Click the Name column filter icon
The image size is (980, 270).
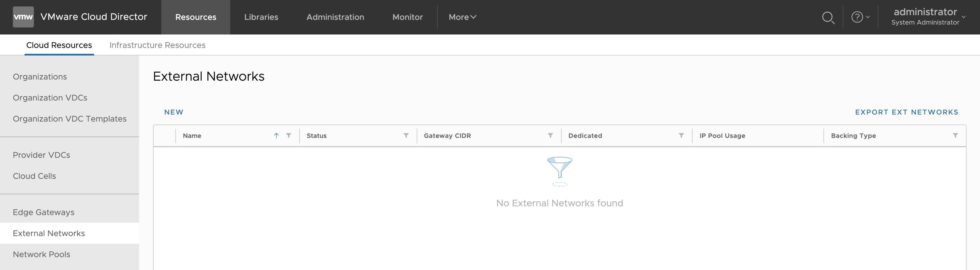coord(289,136)
